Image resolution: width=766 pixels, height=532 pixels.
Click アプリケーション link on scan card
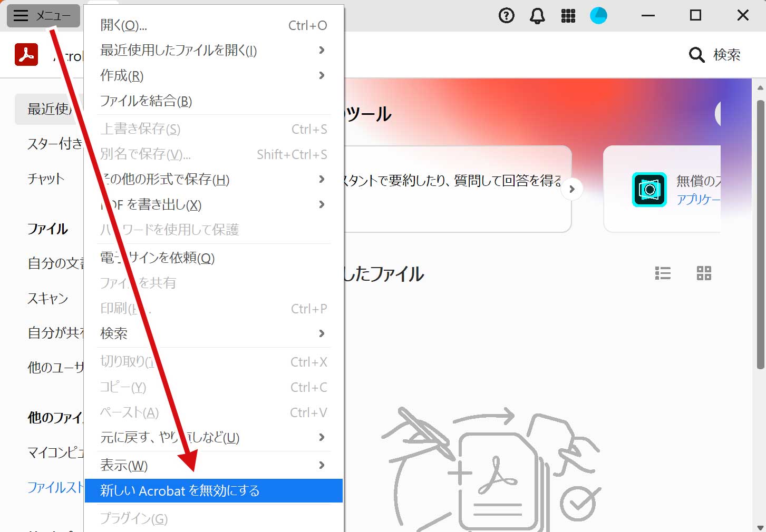698,199
